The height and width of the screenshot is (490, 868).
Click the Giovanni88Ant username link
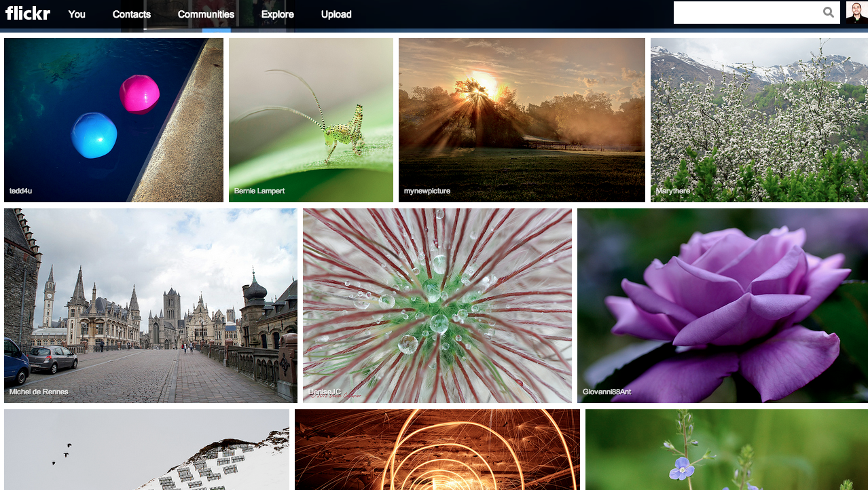[608, 392]
